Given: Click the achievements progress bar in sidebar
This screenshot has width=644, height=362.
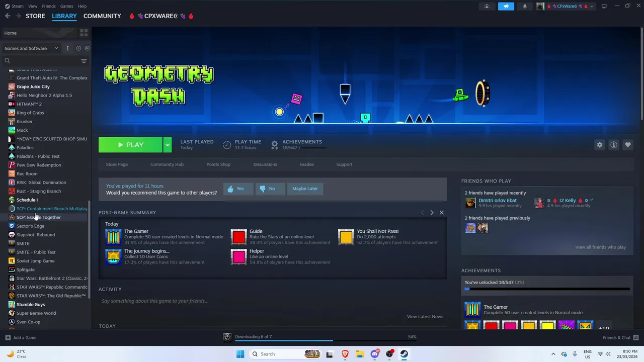Looking at the screenshot, I should coord(547,289).
